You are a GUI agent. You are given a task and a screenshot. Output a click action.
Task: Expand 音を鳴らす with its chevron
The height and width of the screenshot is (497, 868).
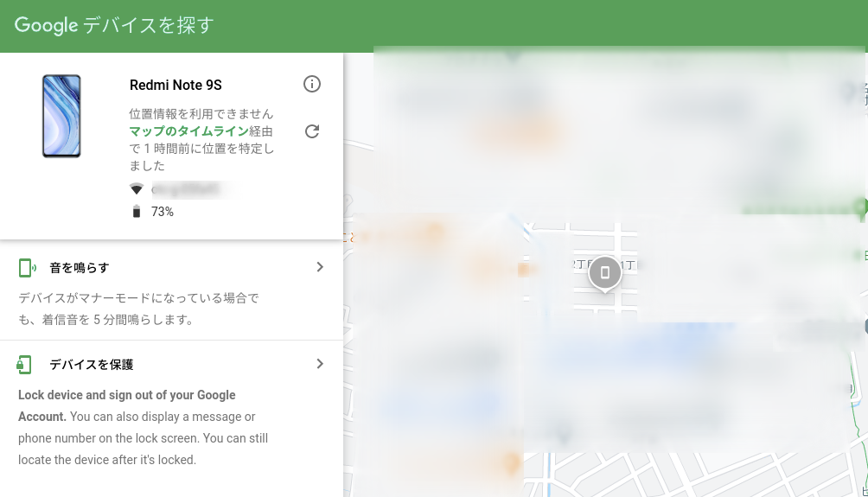click(319, 267)
